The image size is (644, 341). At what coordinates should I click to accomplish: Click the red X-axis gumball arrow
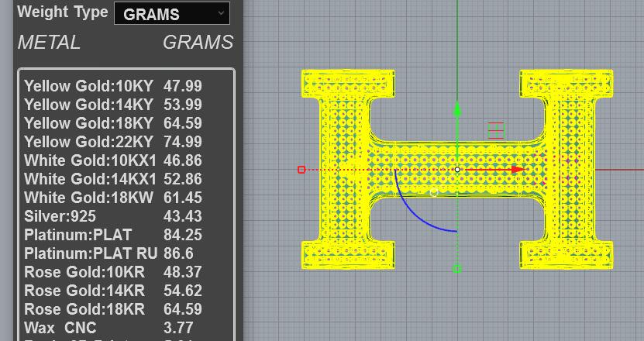[518, 169]
